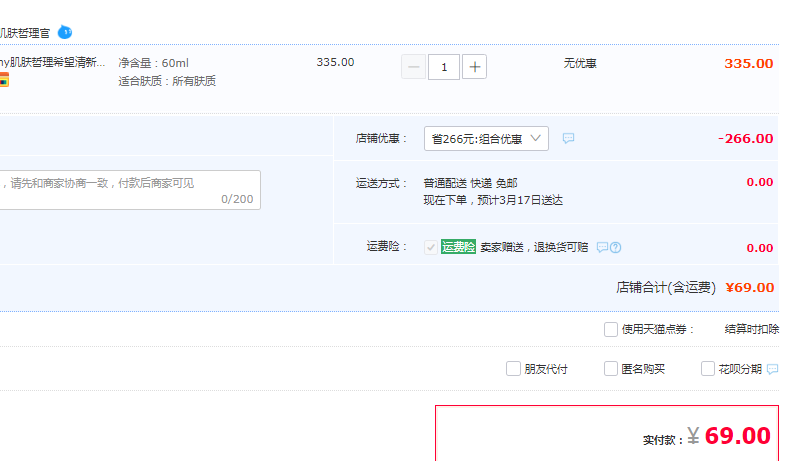Viewport: 793px width, 461px height.
Task: Click the green 运费险 badge
Action: pyautogui.click(x=458, y=247)
